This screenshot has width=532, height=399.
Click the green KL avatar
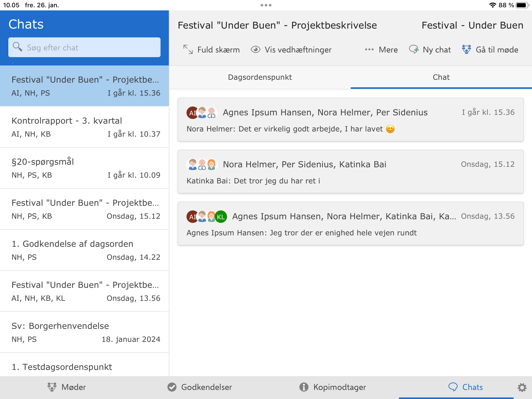click(221, 217)
